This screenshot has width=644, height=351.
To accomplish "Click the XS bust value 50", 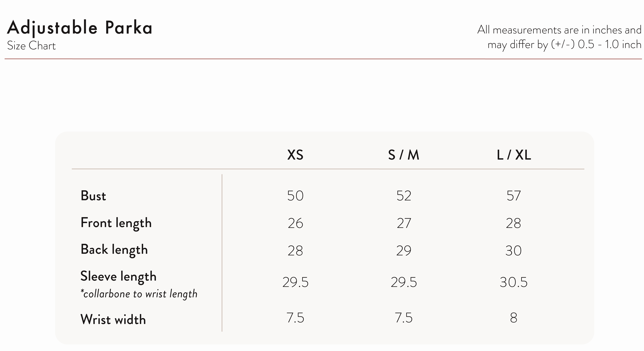I will [295, 196].
